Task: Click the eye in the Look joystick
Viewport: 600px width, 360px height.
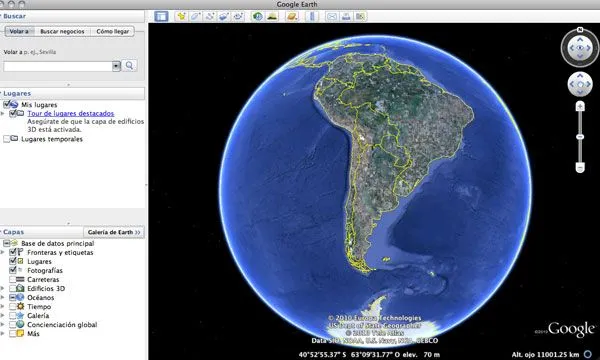Action: tap(580, 48)
